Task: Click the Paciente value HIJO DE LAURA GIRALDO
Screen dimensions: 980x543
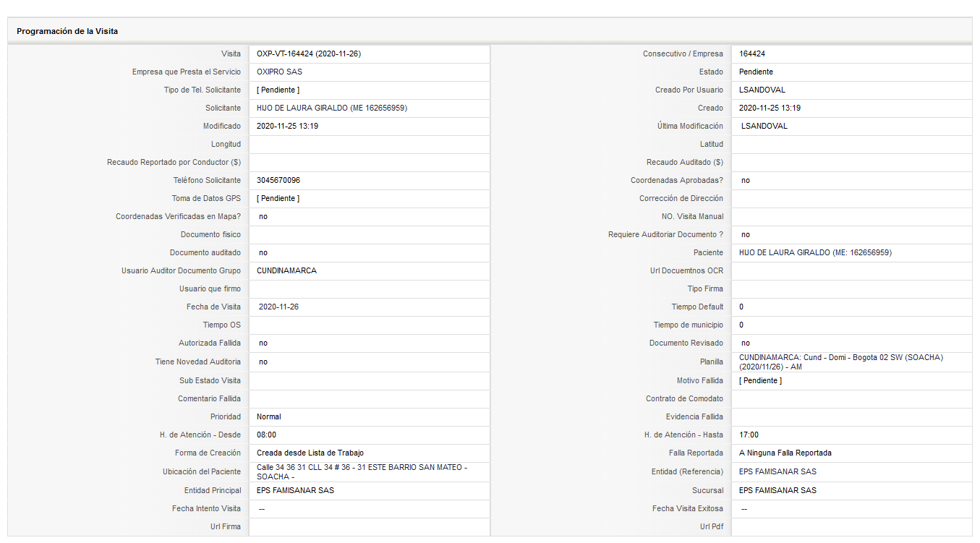Action: point(815,253)
